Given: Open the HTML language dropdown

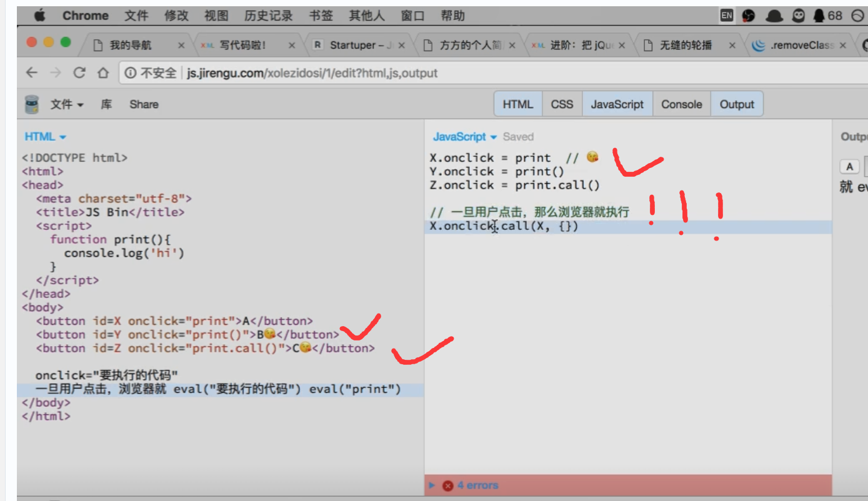Looking at the screenshot, I should 45,137.
